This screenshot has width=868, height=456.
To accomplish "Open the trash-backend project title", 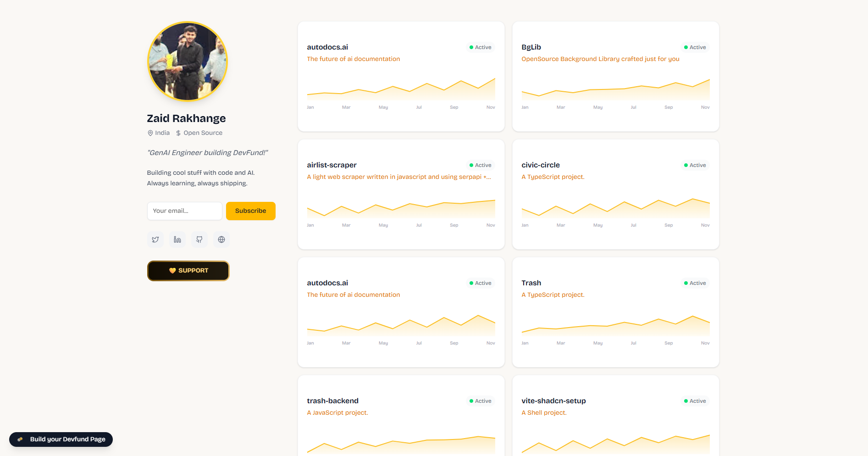I will coord(332,401).
